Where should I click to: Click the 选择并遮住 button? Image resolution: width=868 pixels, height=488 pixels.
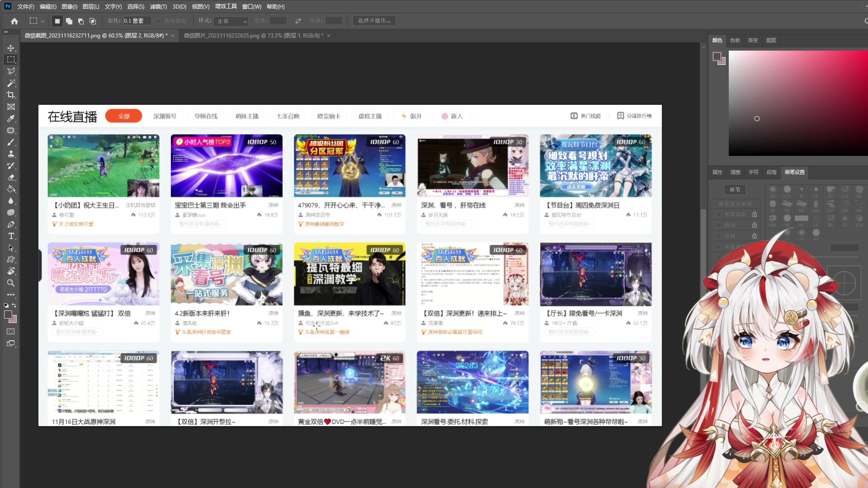[x=374, y=21]
